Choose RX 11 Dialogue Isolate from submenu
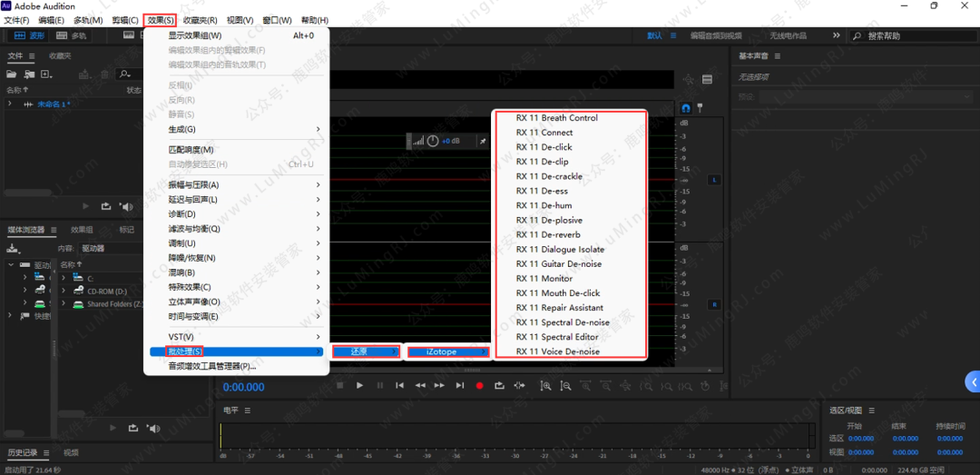The width and height of the screenshot is (980, 475). (x=560, y=249)
